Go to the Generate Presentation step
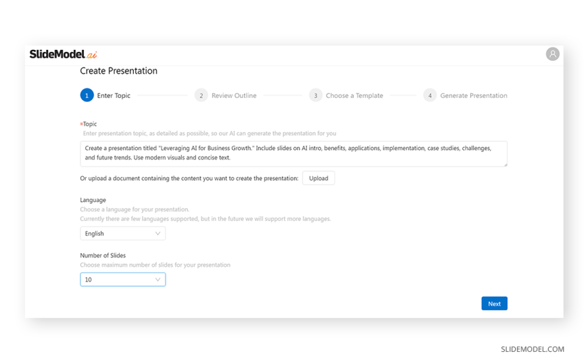Viewport: 588px width, 364px height. pos(473,96)
